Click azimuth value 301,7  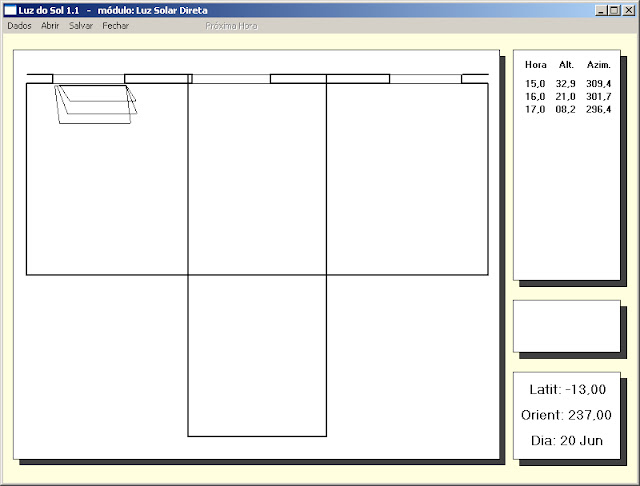click(598, 96)
